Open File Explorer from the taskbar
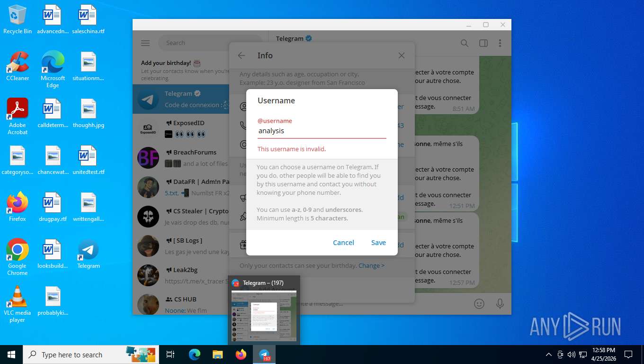 (218, 355)
